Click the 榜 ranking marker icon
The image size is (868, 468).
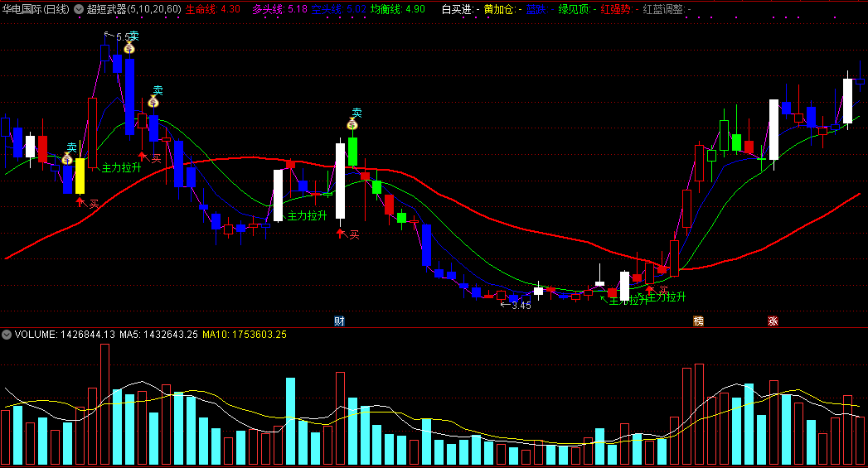(699, 321)
